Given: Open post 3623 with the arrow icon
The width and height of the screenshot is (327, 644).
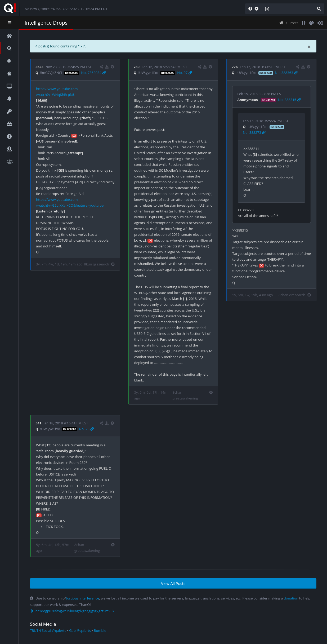Looking at the screenshot, I should (x=113, y=67).
